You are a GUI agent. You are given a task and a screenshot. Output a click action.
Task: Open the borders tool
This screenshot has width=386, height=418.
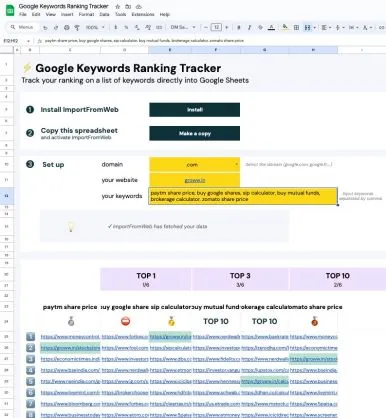pyautogui.click(x=296, y=27)
